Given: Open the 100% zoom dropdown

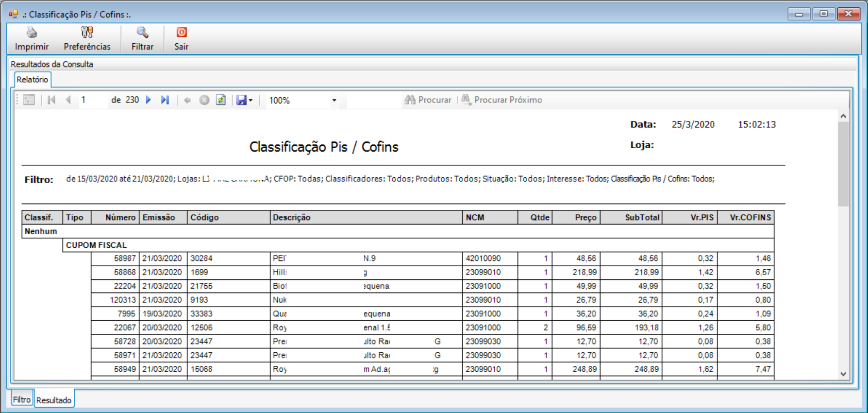Looking at the screenshot, I should click(334, 101).
